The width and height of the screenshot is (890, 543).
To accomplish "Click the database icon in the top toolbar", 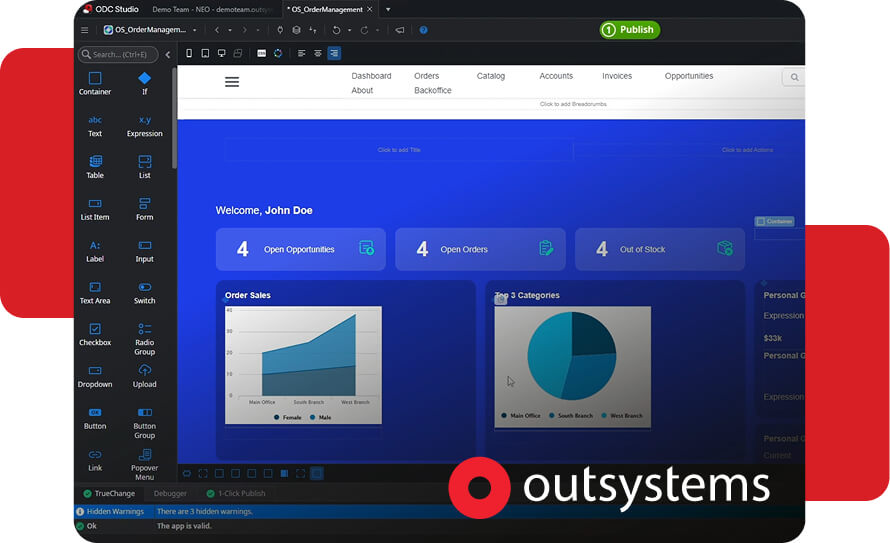I will click(296, 30).
